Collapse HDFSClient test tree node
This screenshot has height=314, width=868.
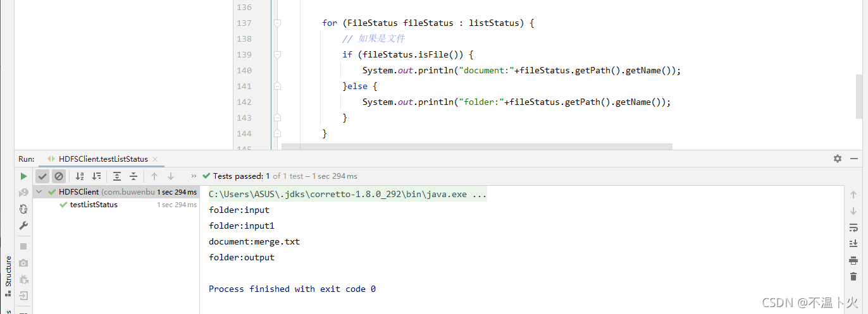click(x=39, y=192)
